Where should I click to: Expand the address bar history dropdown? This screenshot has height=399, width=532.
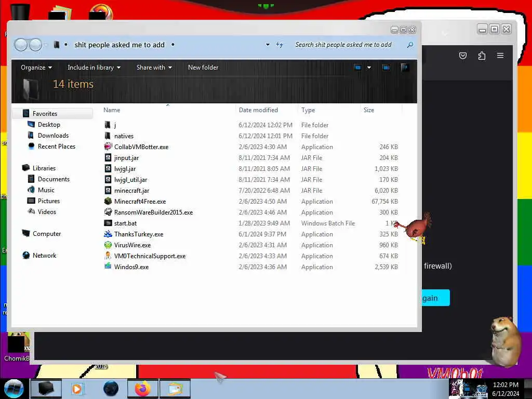(268, 45)
